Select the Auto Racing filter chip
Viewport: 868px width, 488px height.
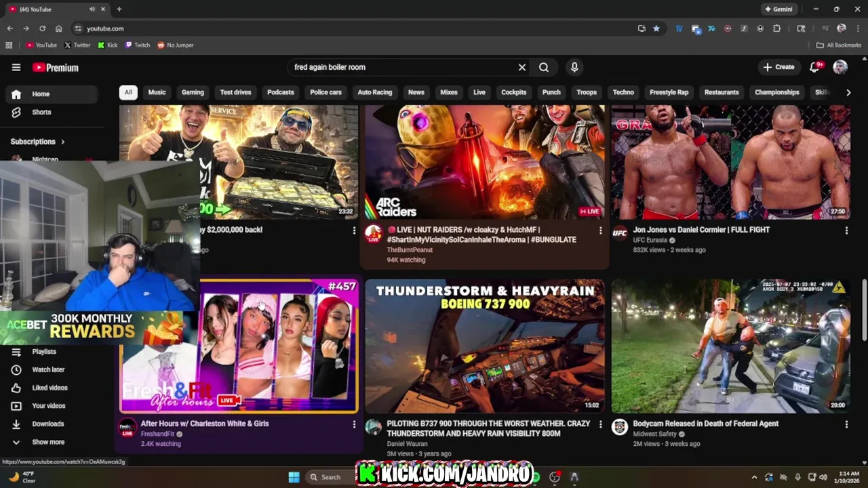375,92
